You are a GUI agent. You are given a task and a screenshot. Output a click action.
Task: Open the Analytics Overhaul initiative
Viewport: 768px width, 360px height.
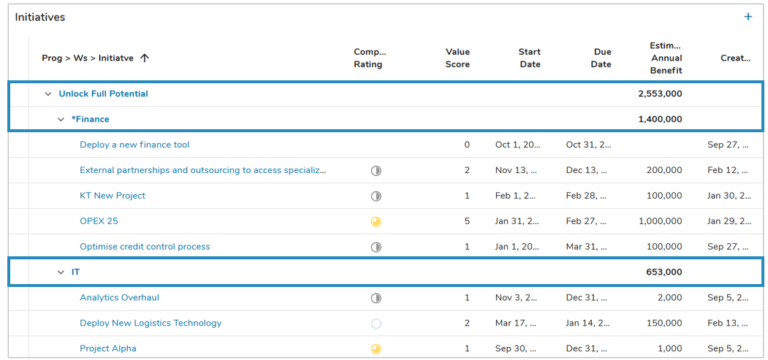[120, 298]
